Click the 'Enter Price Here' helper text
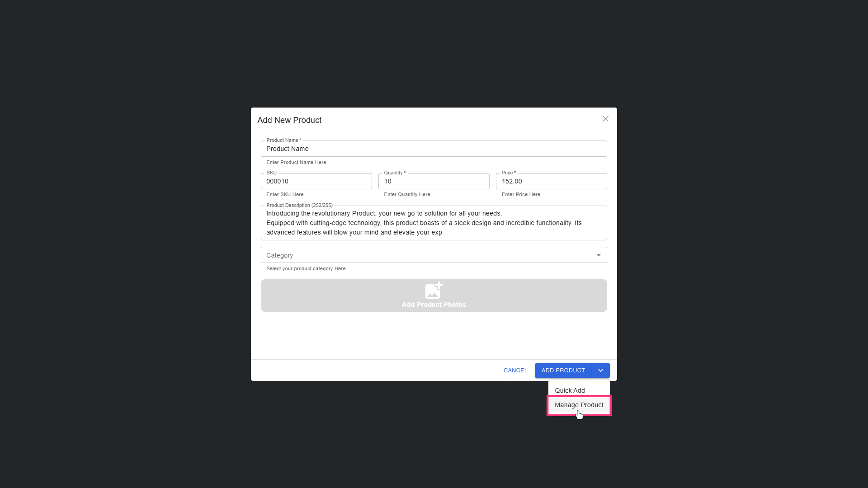 pyautogui.click(x=520, y=194)
